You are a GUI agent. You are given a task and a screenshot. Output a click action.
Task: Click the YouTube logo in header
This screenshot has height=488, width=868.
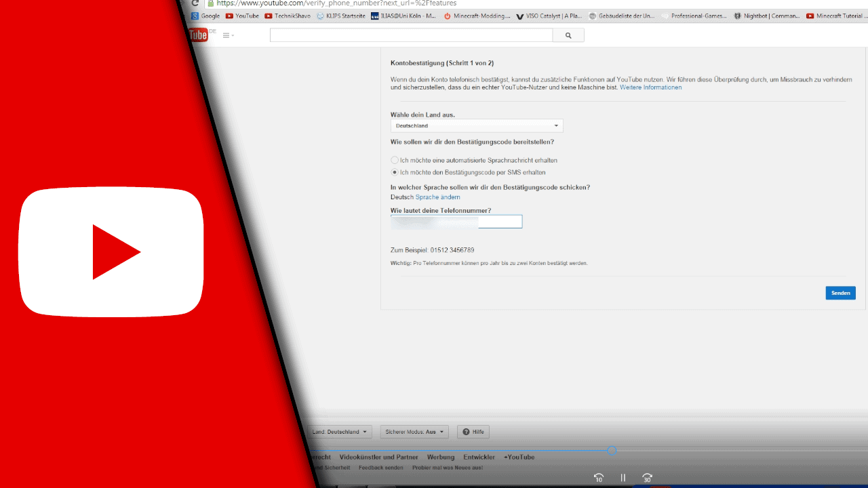(199, 35)
